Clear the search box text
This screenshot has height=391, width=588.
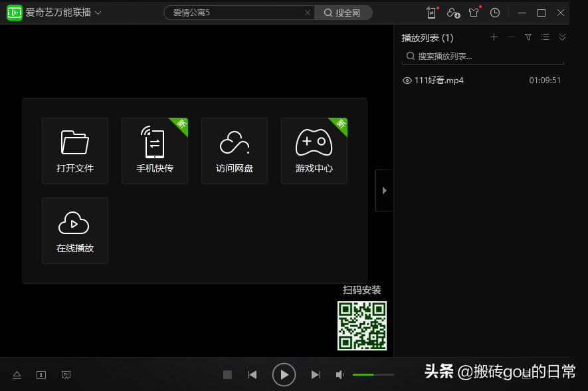pyautogui.click(x=308, y=13)
